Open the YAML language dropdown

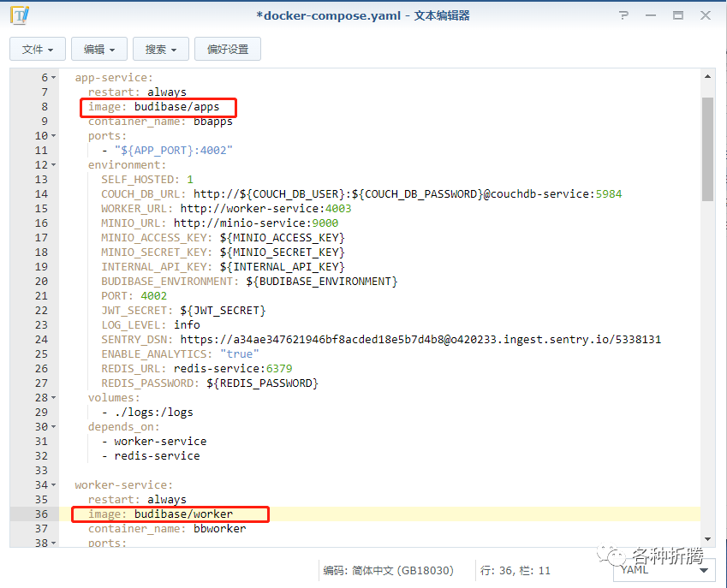tap(664, 570)
